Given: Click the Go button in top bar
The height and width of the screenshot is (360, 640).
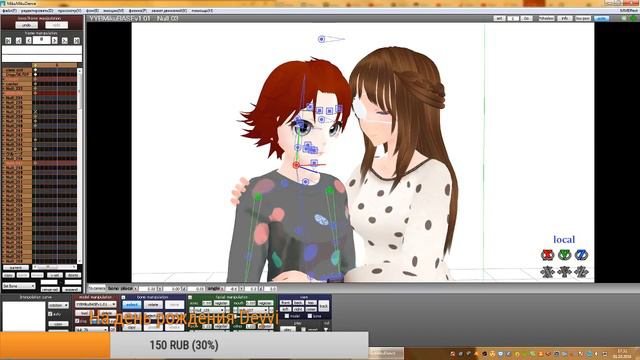Looking at the screenshot, I should [x=527, y=18].
